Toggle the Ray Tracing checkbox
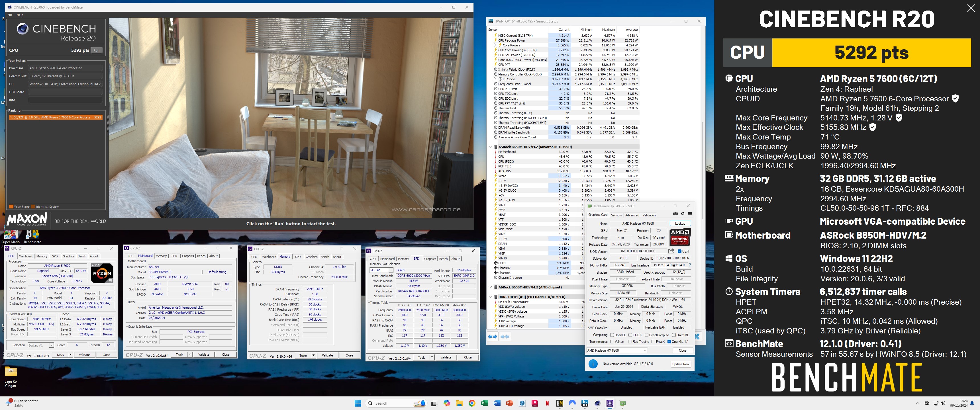980x410 pixels. coord(630,342)
